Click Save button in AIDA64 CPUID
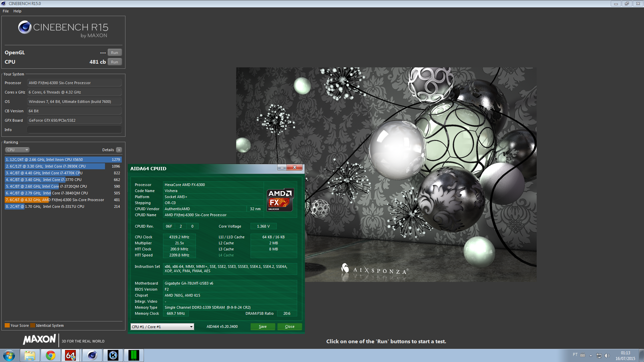Screen dimensions: 644x362 pyautogui.click(x=263, y=326)
